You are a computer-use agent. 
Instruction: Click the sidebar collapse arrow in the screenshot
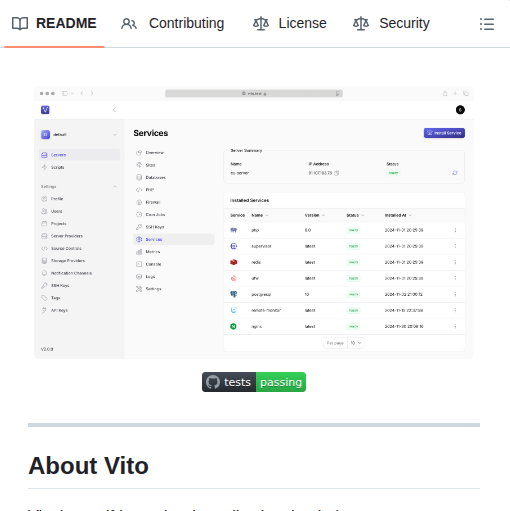[x=114, y=110]
